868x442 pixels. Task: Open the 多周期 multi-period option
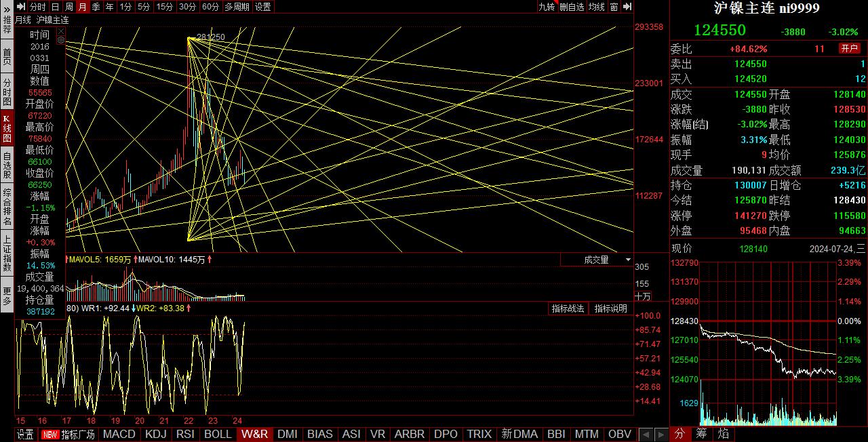pos(237,7)
